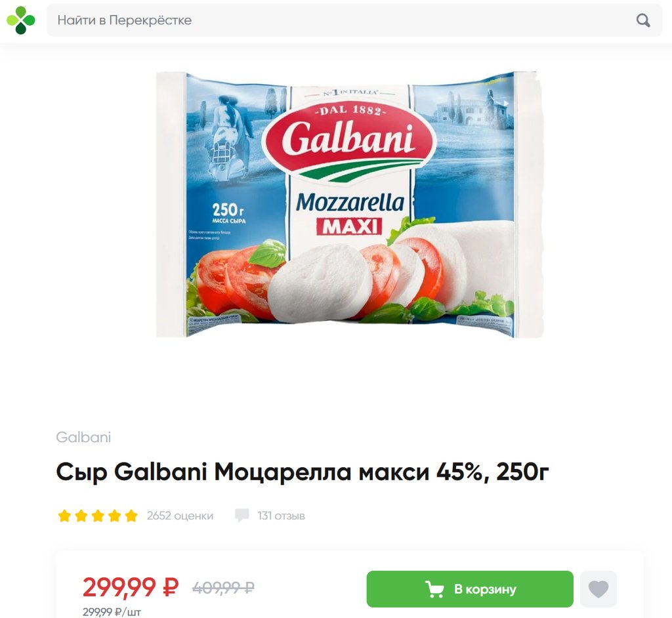Image resolution: width=672 pixels, height=618 pixels.
Task: Click the magnifying glass search icon
Action: click(643, 20)
